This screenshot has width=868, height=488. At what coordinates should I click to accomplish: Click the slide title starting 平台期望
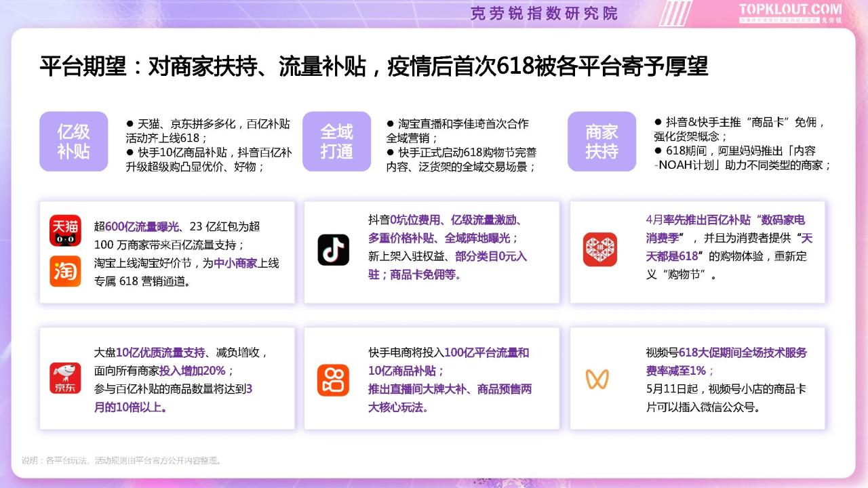(x=374, y=67)
